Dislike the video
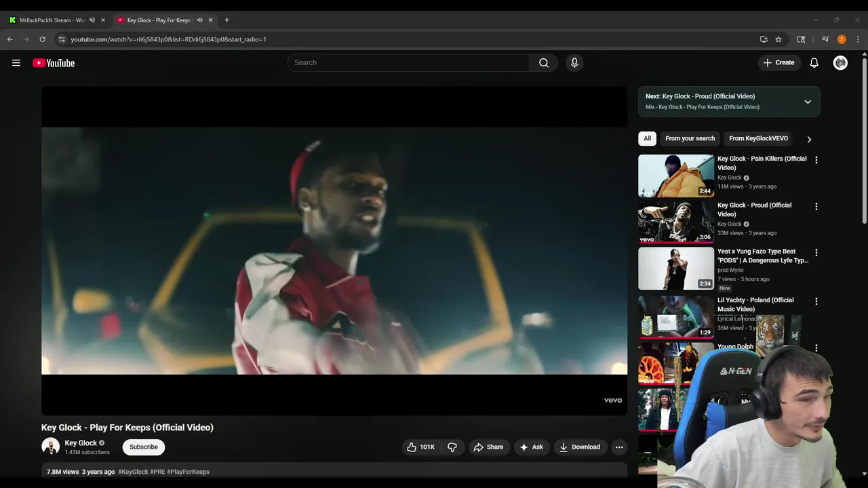The width and height of the screenshot is (868, 488). point(452,447)
